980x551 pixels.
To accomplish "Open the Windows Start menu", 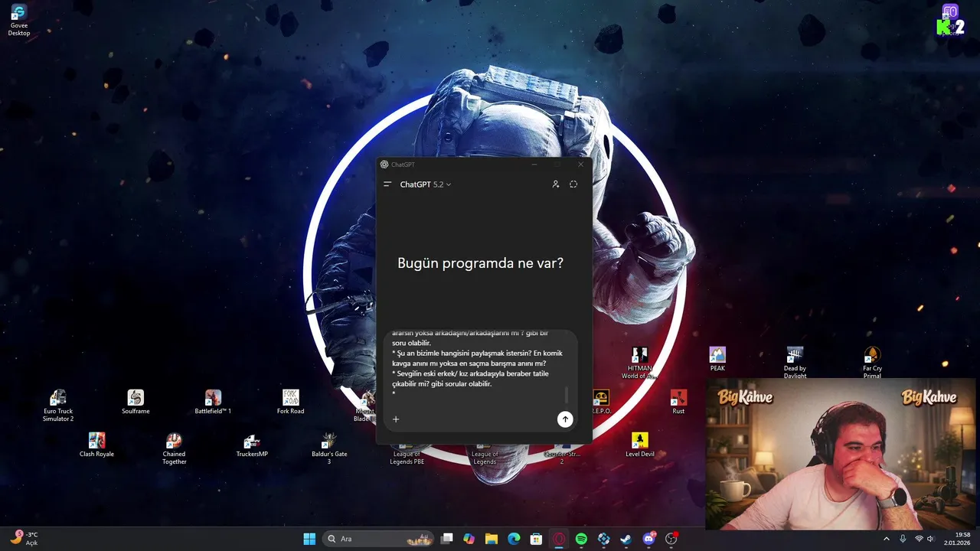I will click(x=309, y=539).
